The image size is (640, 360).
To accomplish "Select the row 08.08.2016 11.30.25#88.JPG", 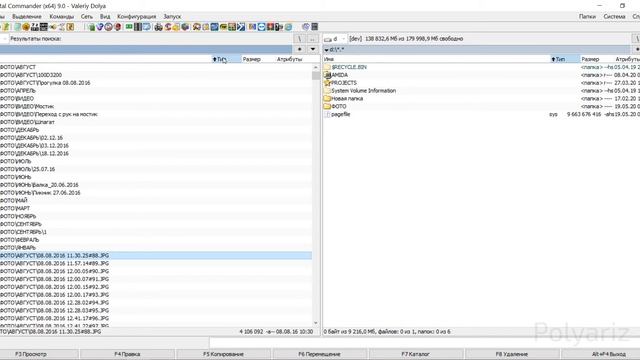I will (156, 256).
